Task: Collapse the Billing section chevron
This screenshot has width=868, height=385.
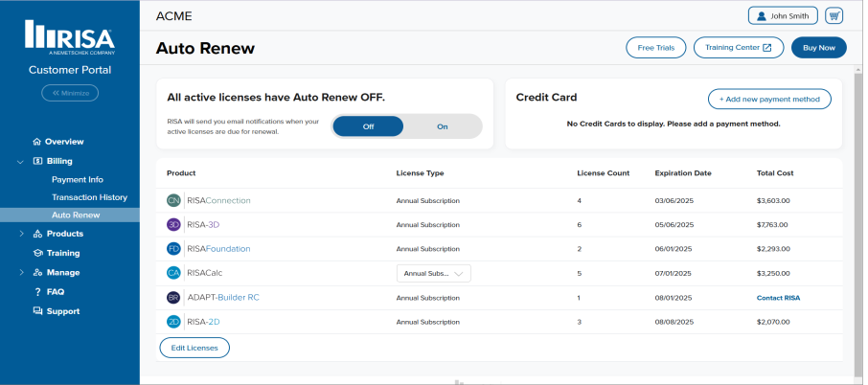Action: click(20, 162)
